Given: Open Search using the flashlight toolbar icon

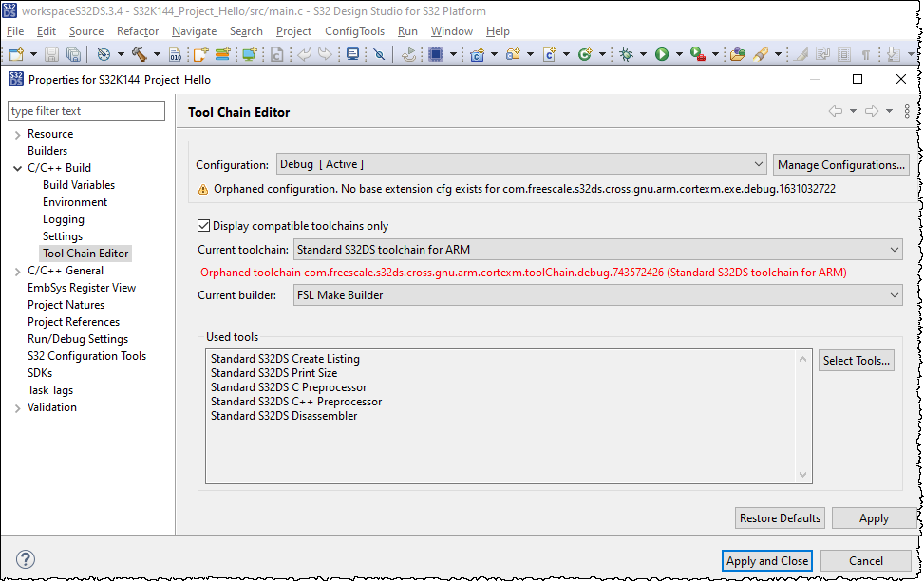Looking at the screenshot, I should click(x=761, y=54).
